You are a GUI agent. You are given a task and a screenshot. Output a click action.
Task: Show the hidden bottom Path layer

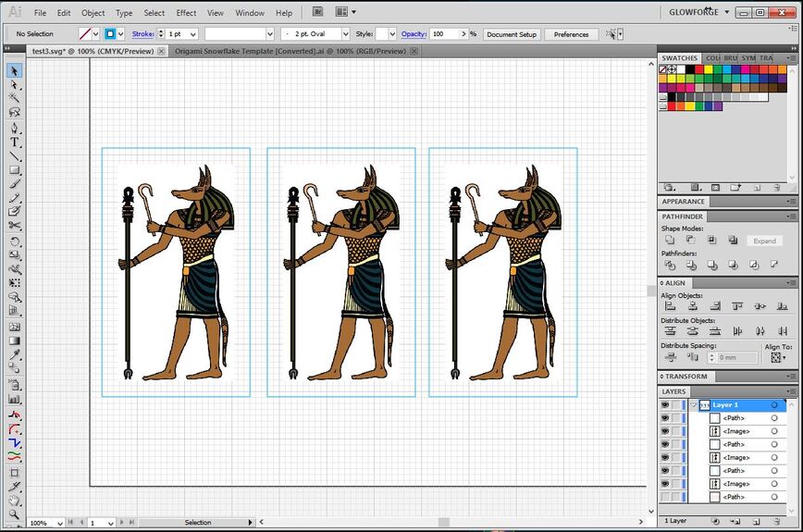coord(665,498)
